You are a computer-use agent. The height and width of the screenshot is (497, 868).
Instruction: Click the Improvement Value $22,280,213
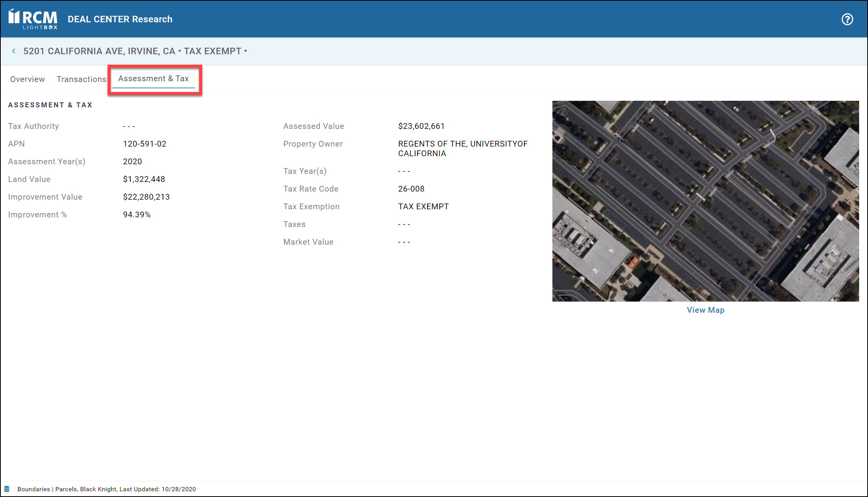[146, 197]
